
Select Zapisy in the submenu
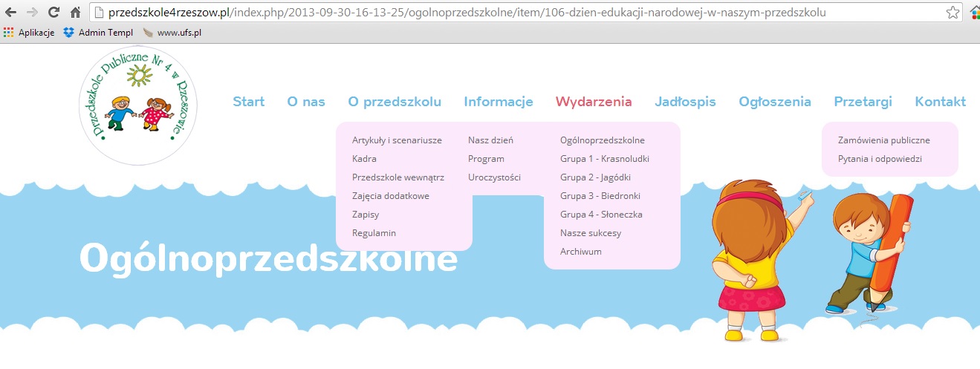coord(366,215)
